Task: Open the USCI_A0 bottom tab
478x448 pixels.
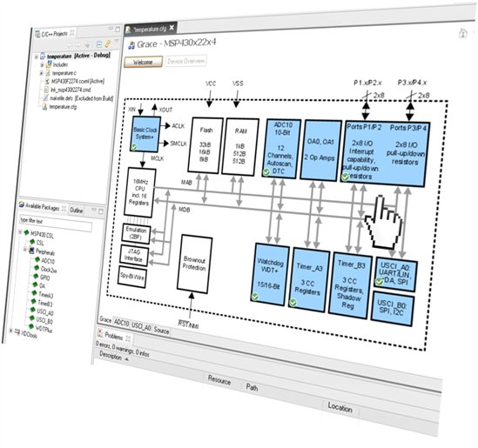Action: (x=141, y=326)
